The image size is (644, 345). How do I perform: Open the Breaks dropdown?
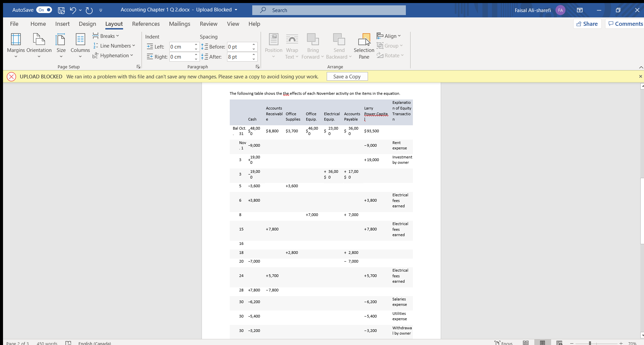pyautogui.click(x=106, y=36)
